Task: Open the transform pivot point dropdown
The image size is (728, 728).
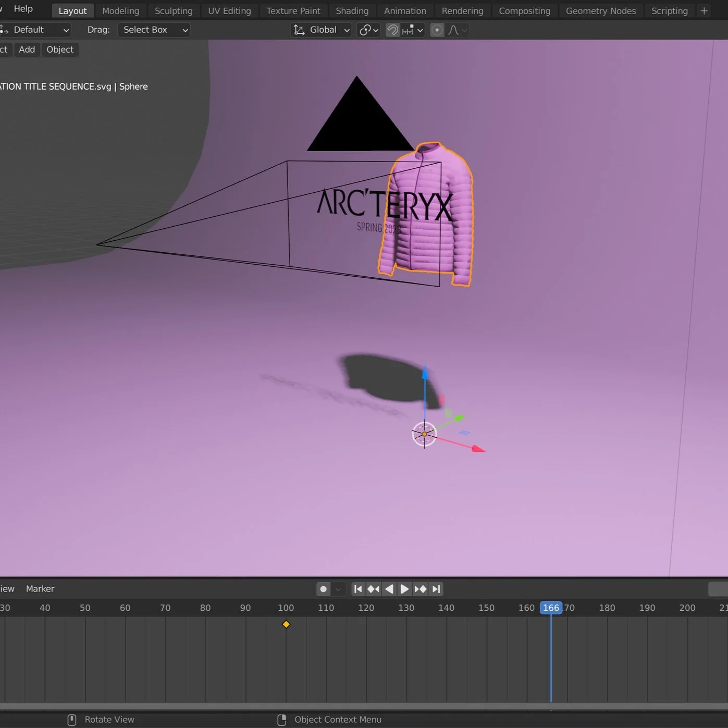Action: tap(368, 30)
